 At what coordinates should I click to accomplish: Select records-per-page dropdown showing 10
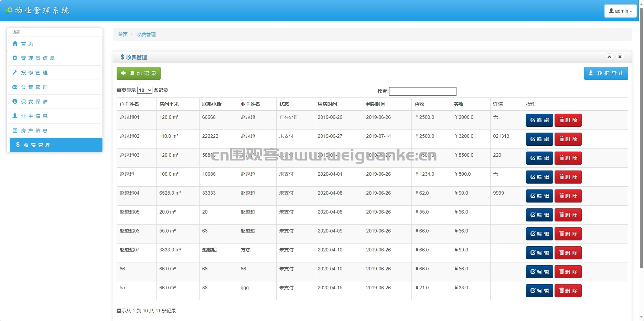(x=144, y=90)
